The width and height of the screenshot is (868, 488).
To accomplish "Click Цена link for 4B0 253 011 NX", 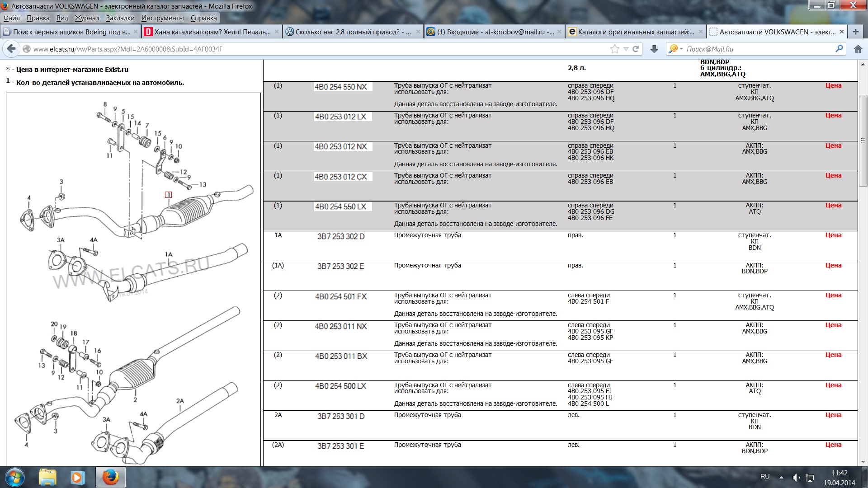I will tap(833, 325).
